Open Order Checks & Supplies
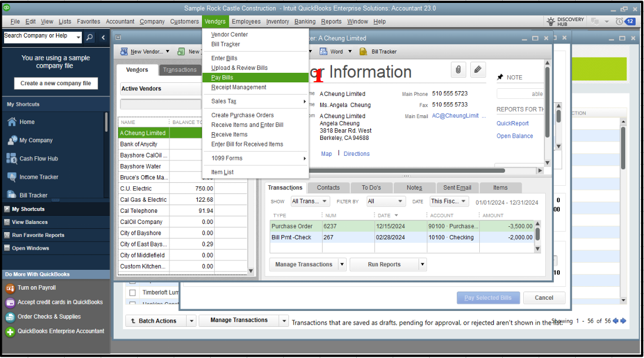The width and height of the screenshot is (644, 358). pyautogui.click(x=49, y=317)
